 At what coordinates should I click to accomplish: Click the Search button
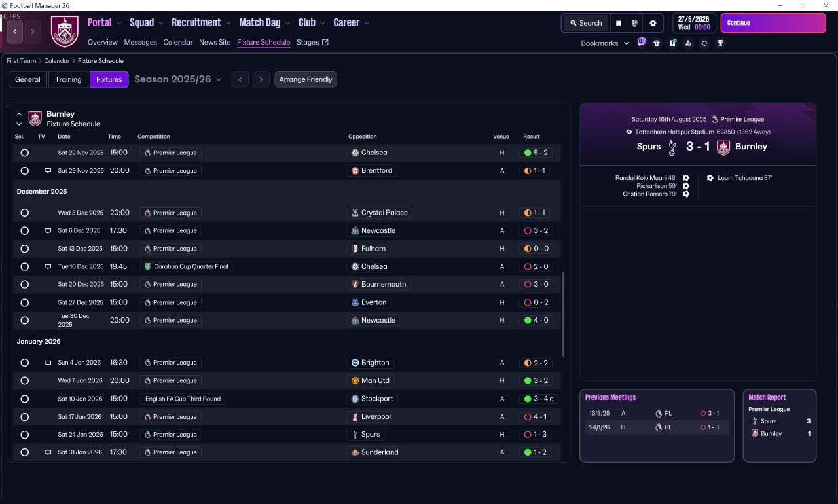pos(585,23)
